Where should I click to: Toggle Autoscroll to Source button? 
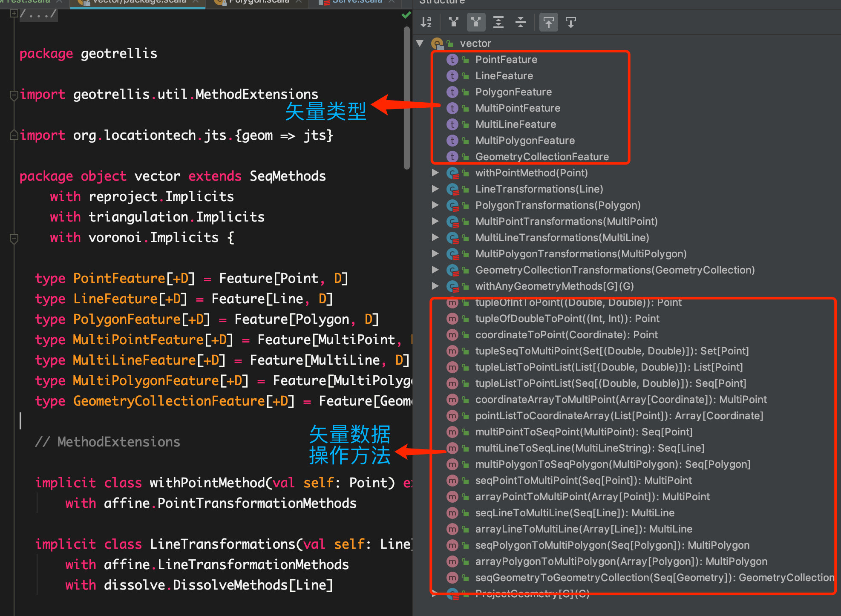(x=549, y=22)
